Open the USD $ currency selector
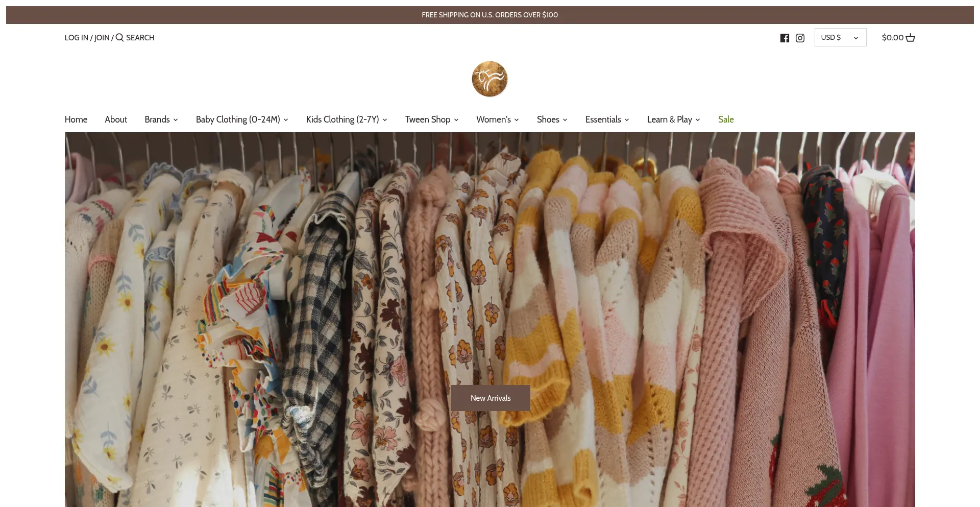 click(x=840, y=37)
